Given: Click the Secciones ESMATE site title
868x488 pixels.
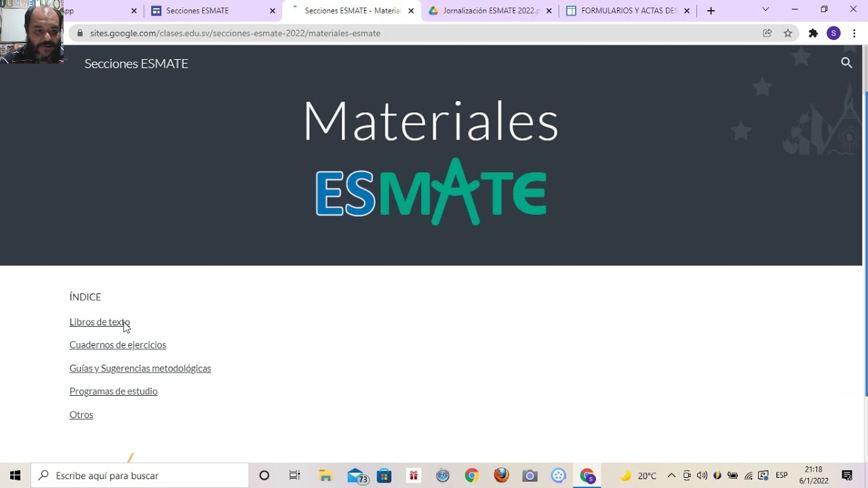Looking at the screenshot, I should (136, 63).
